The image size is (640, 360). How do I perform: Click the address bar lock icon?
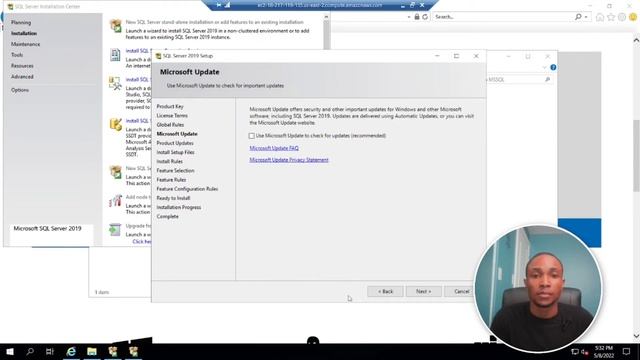(417, 17)
